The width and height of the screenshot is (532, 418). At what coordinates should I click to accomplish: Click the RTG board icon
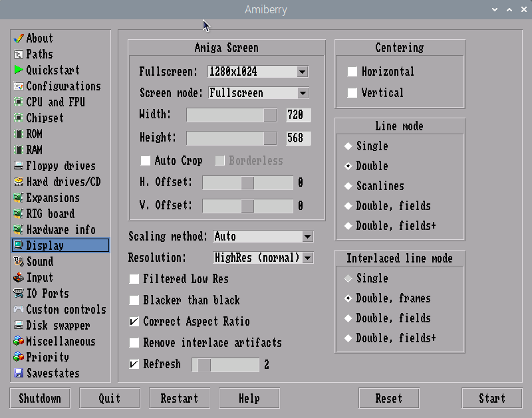(x=19, y=213)
